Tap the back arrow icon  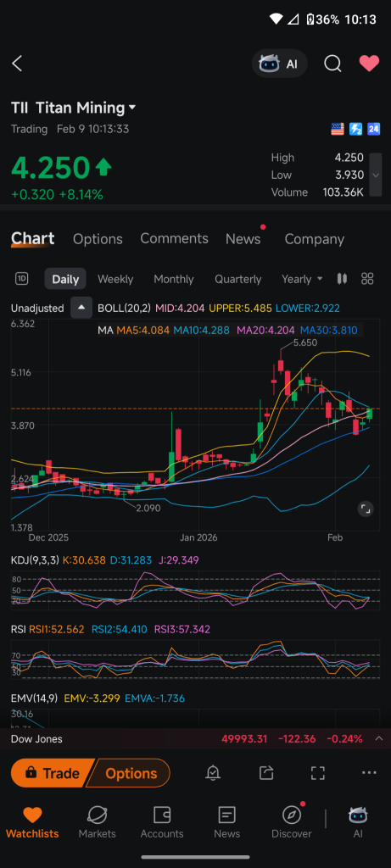pos(17,64)
